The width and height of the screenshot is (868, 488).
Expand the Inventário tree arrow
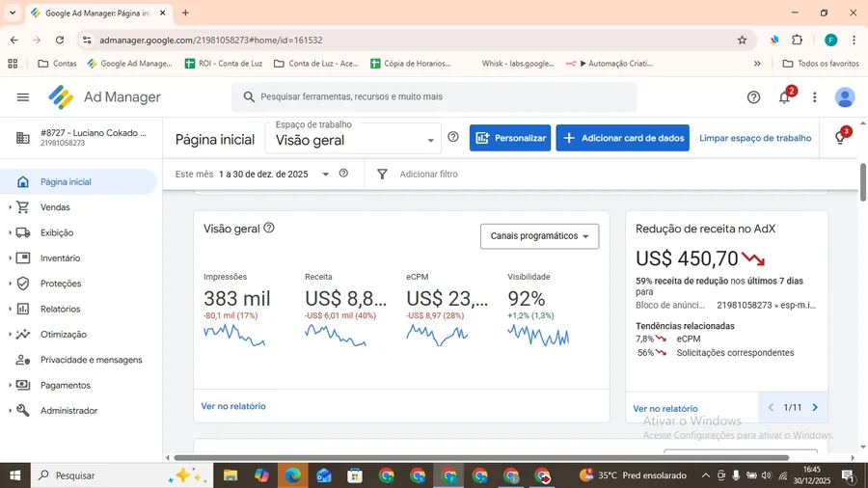[10, 258]
